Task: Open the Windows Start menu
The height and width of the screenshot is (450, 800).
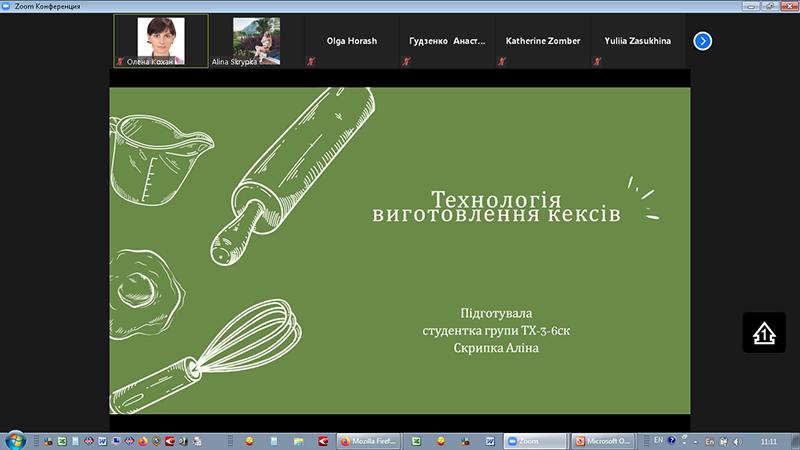Action: (x=15, y=440)
